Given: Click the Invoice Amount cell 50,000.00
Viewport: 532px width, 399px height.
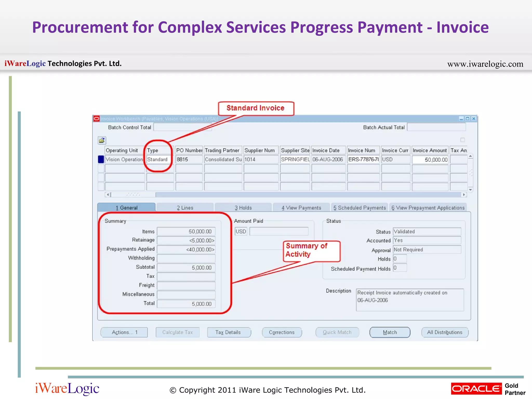Looking at the screenshot, I should tap(430, 159).
